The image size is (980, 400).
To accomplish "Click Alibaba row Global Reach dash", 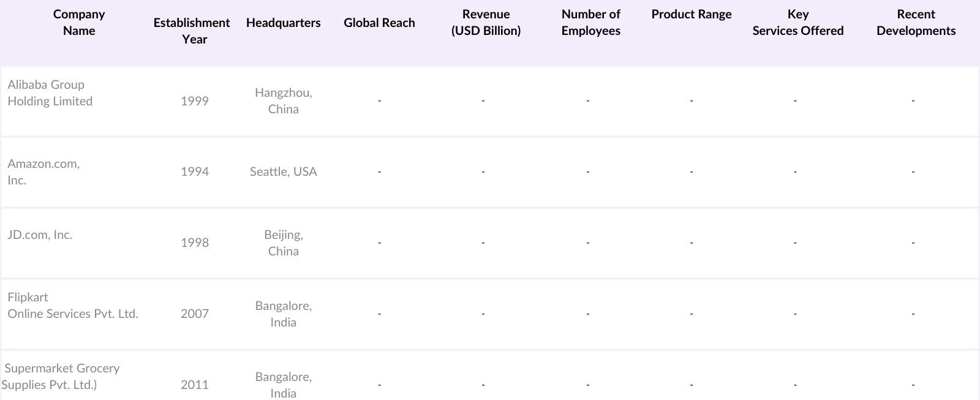I will [x=379, y=101].
